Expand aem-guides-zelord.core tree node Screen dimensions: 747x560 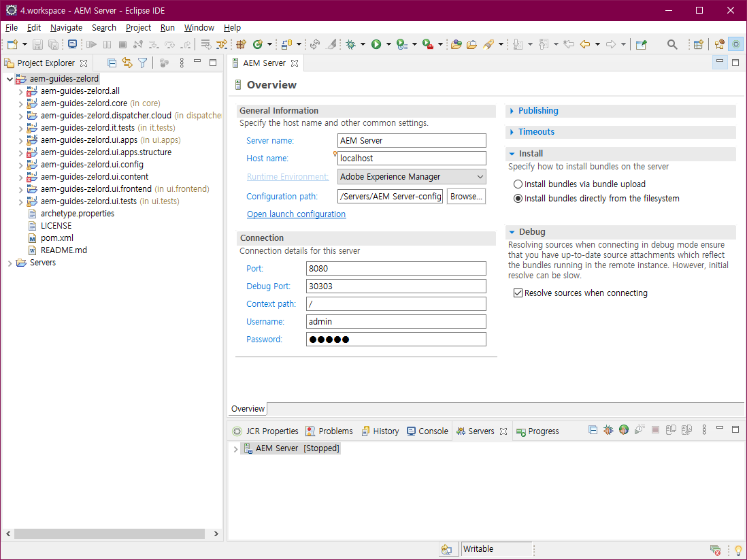click(20, 103)
